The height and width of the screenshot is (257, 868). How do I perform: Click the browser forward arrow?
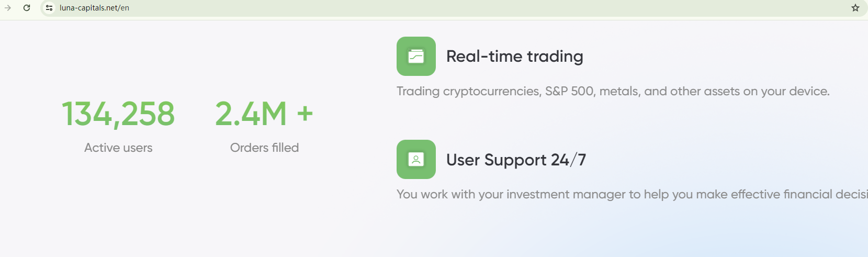pos(8,8)
